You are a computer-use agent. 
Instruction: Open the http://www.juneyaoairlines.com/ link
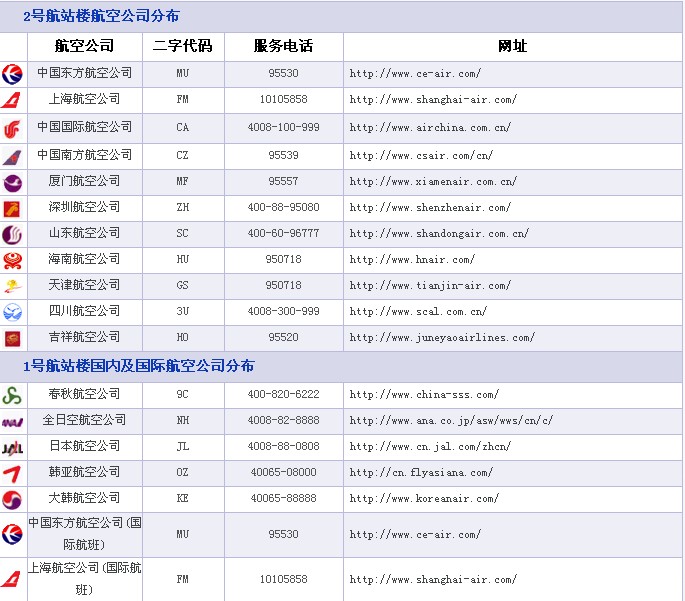(x=442, y=337)
